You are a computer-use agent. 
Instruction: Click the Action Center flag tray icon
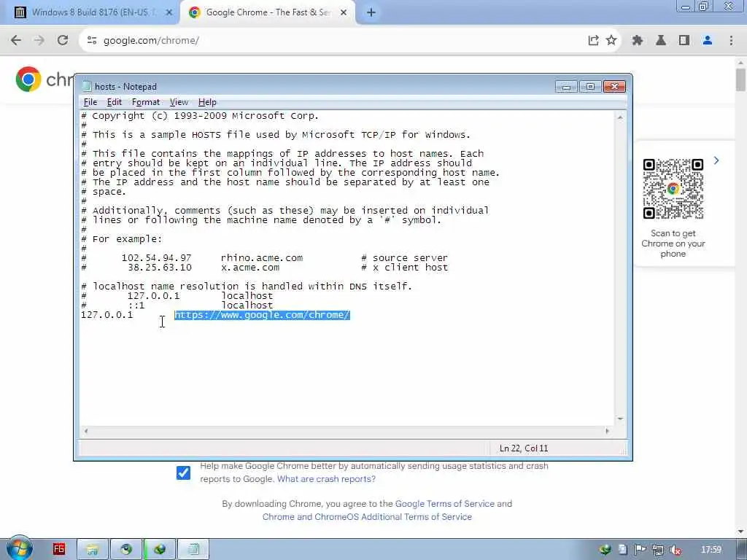640,550
